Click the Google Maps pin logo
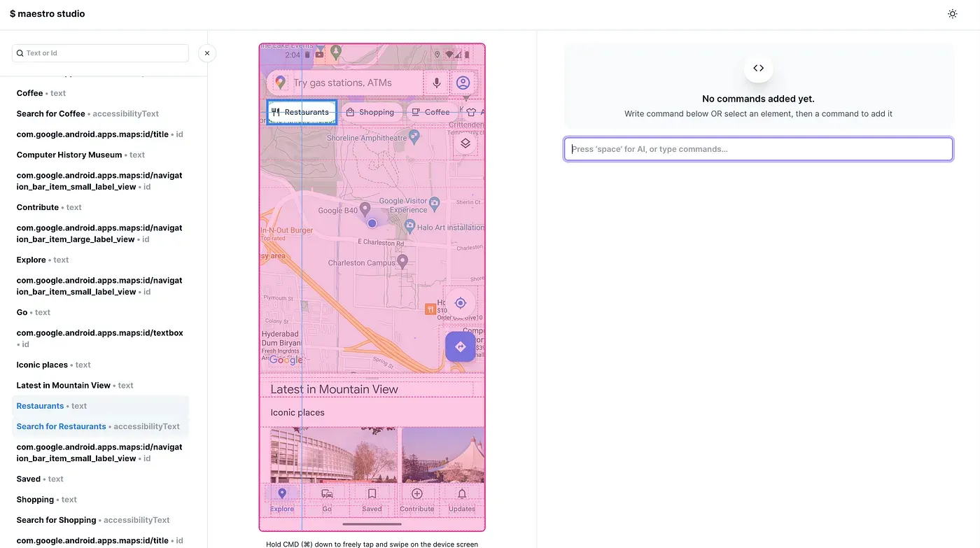This screenshot has width=980, height=548. (280, 83)
